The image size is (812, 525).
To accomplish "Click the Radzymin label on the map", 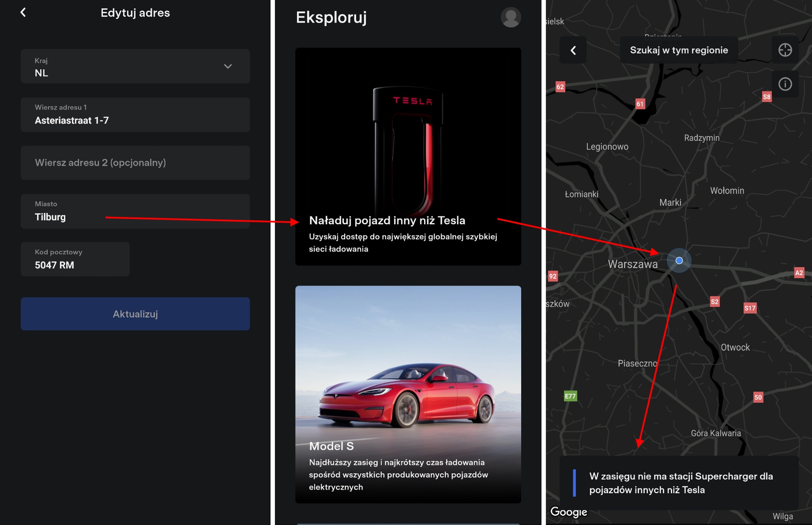I will (x=702, y=138).
